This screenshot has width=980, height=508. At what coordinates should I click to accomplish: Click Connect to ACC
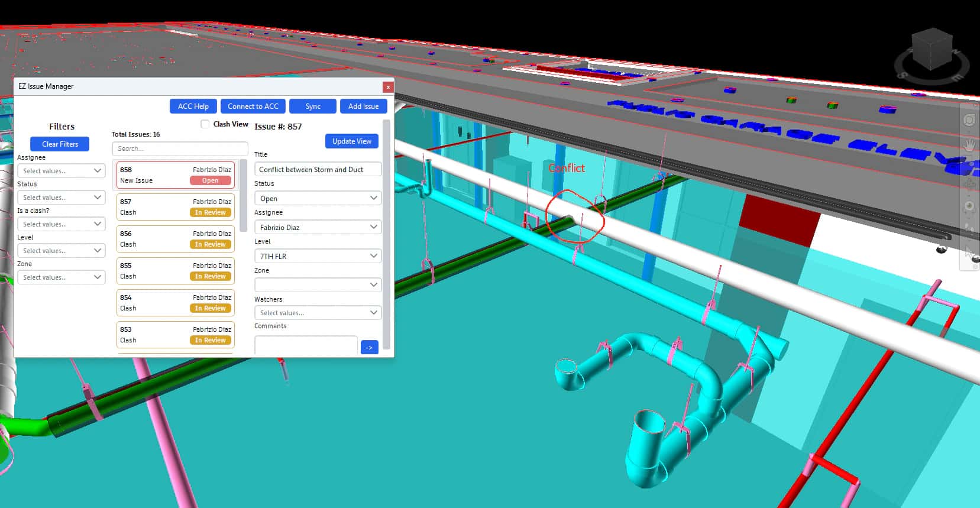click(x=253, y=106)
